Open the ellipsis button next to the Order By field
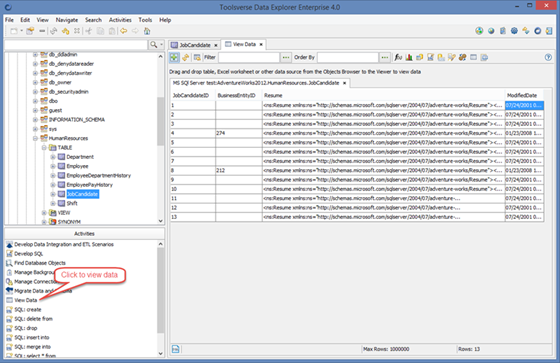The image size is (560, 363). pyautogui.click(x=385, y=57)
